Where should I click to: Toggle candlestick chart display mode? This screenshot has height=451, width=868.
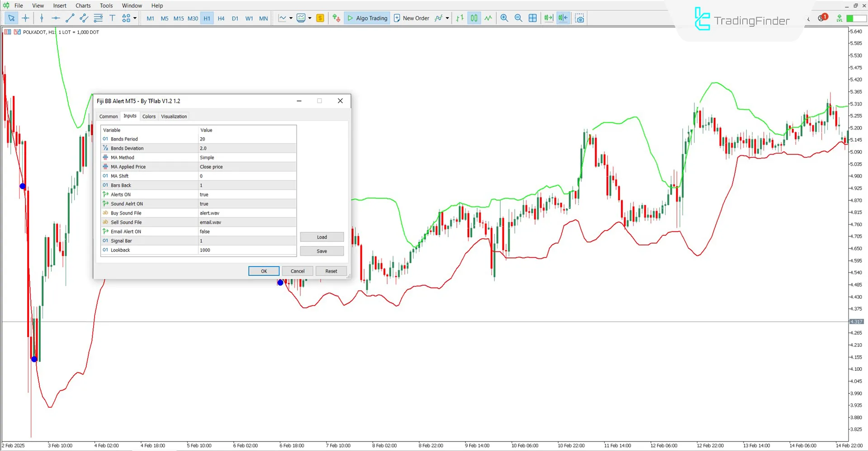pyautogui.click(x=474, y=18)
